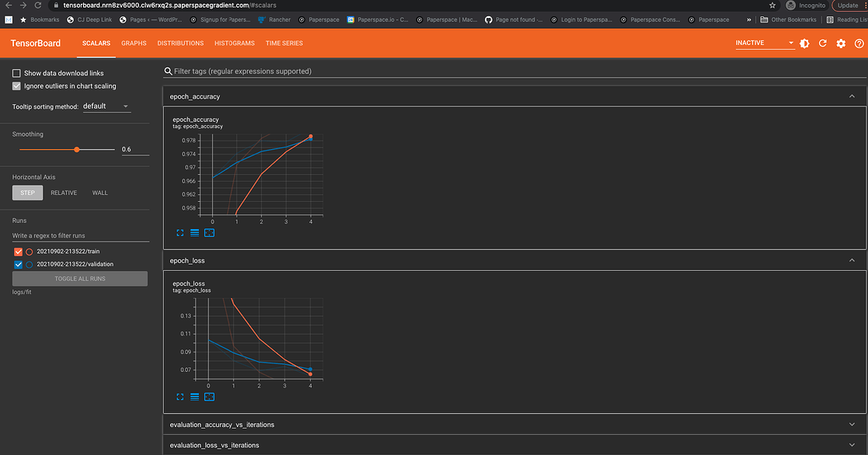Open the Signup for Papers bookmark
868x455 pixels.
point(221,20)
